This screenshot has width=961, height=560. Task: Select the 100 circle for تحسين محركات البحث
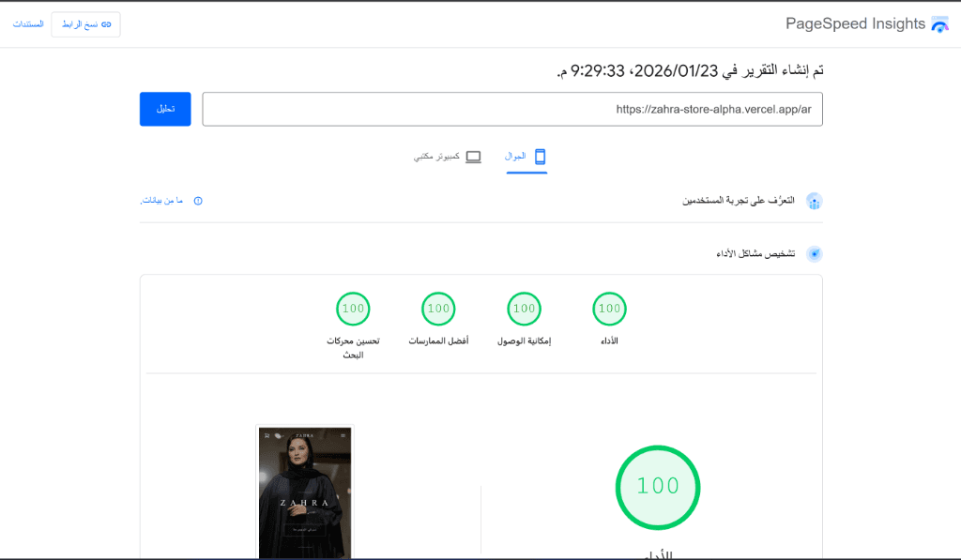353,309
